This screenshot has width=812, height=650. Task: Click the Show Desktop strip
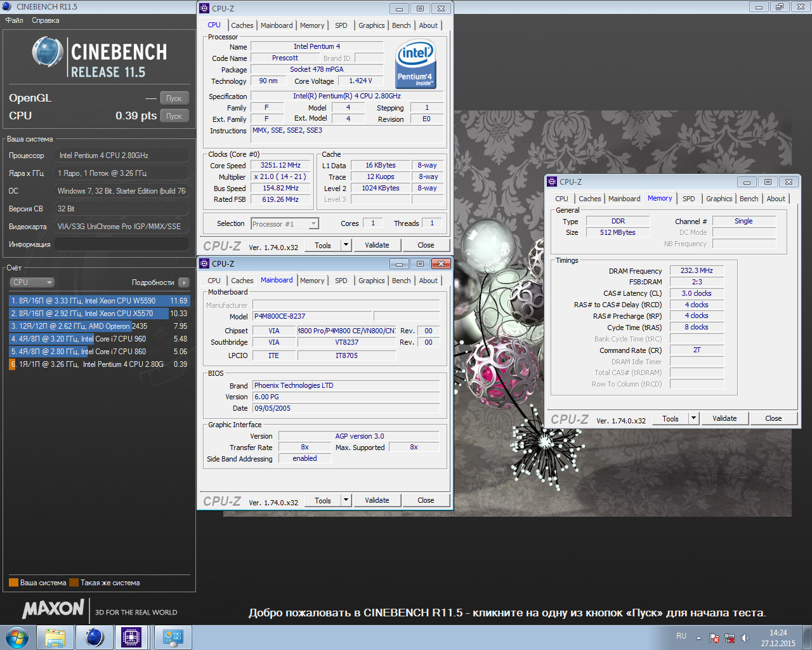click(807, 637)
